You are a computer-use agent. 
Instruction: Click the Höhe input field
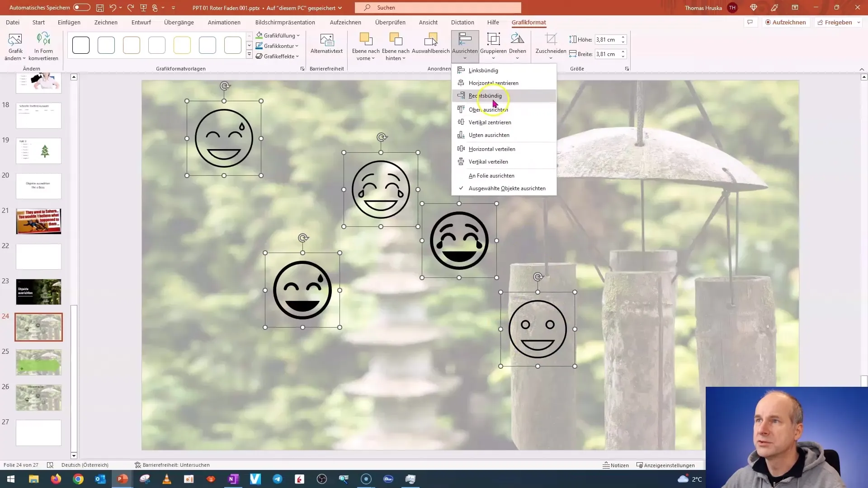(x=607, y=40)
